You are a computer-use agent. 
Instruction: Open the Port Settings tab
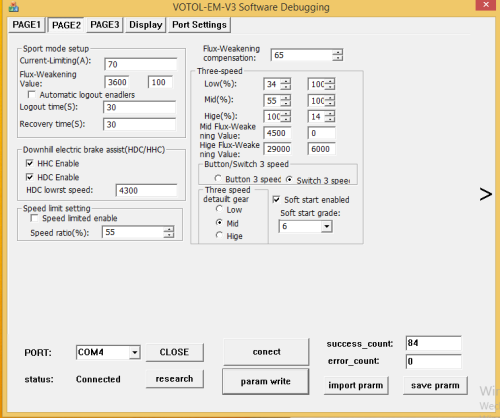(199, 25)
